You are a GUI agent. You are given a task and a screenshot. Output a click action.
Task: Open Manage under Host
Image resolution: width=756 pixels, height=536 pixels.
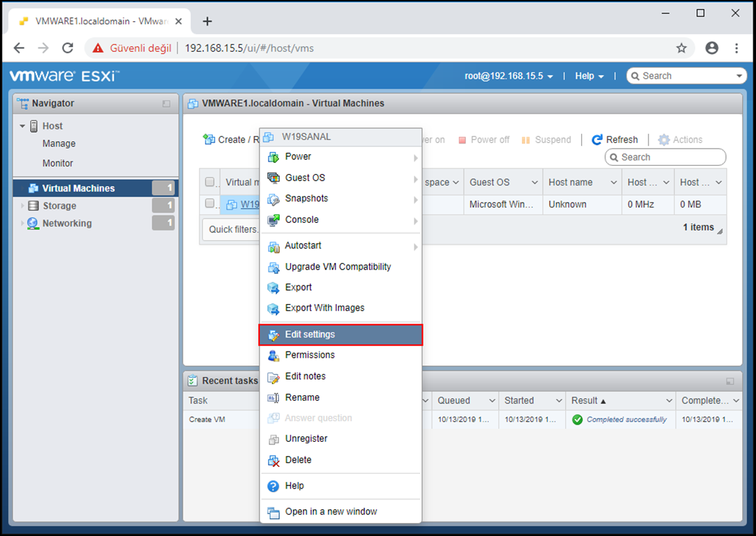[x=59, y=144]
